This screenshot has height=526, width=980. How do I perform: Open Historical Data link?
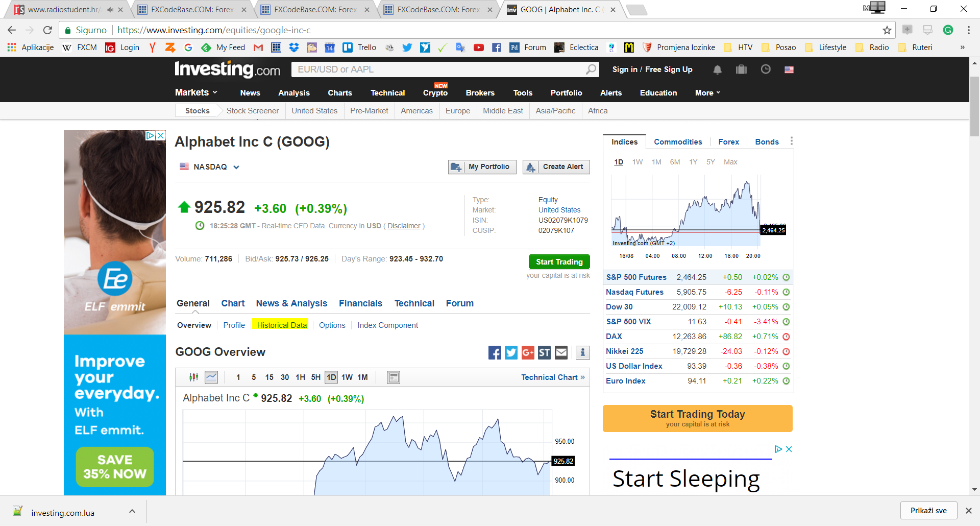(282, 325)
